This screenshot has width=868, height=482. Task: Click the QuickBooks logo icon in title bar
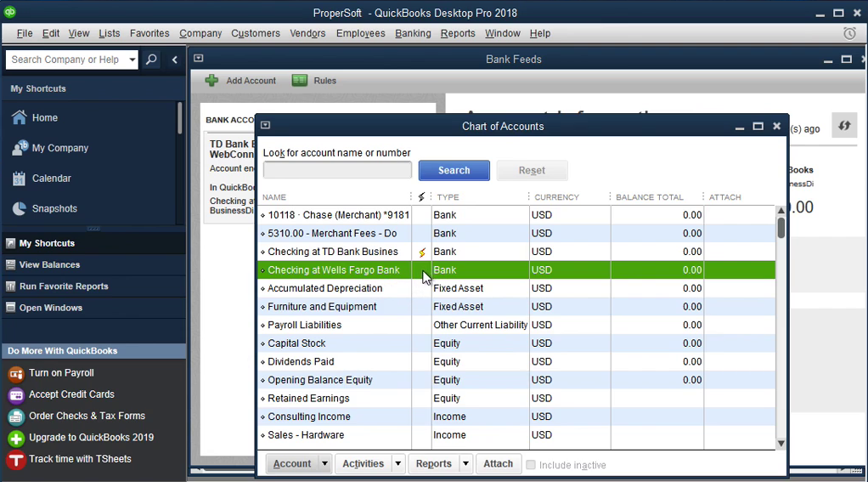(x=9, y=12)
